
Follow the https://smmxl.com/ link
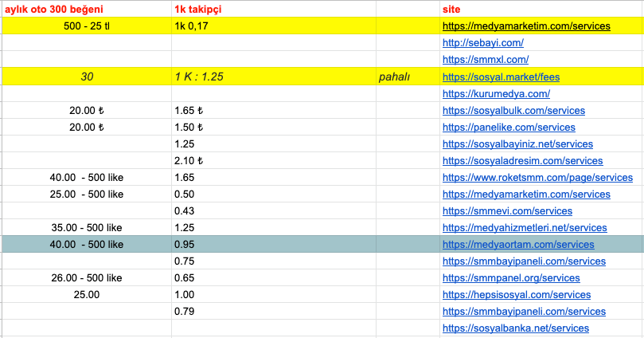(x=486, y=60)
